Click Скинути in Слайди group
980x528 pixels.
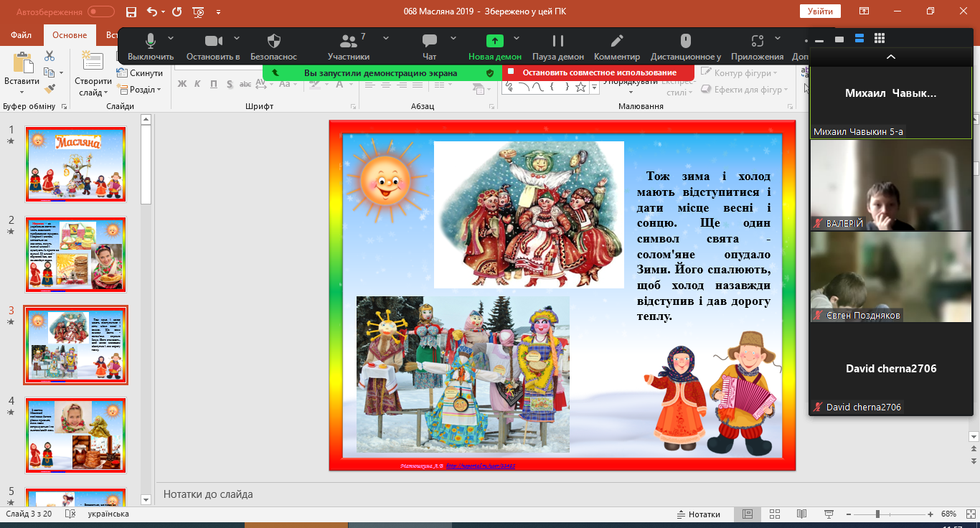point(140,73)
